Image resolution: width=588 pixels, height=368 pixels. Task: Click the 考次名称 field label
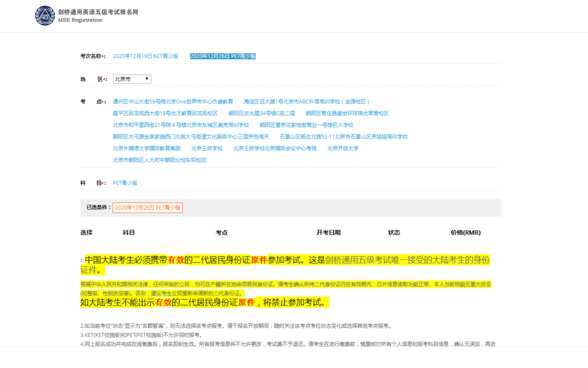pyautogui.click(x=93, y=56)
